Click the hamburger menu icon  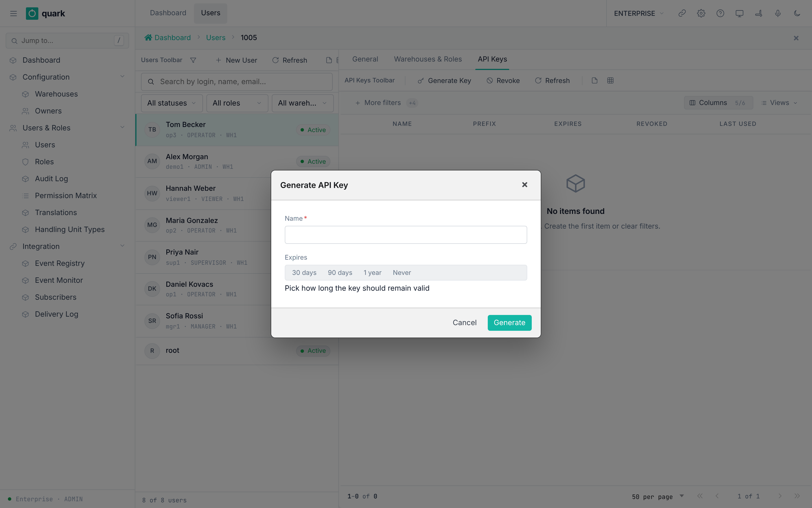(x=14, y=14)
